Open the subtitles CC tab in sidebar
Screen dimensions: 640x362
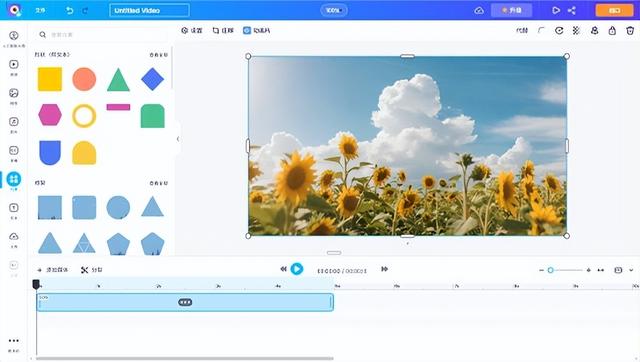(14, 150)
